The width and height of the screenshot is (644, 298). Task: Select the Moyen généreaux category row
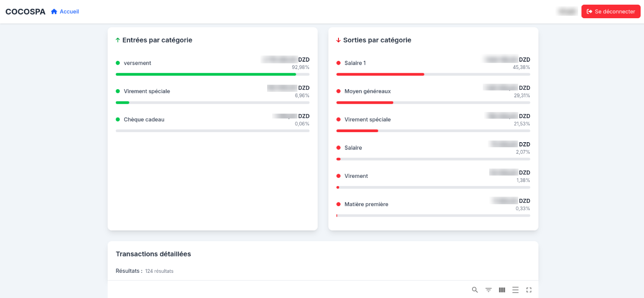pos(368,91)
